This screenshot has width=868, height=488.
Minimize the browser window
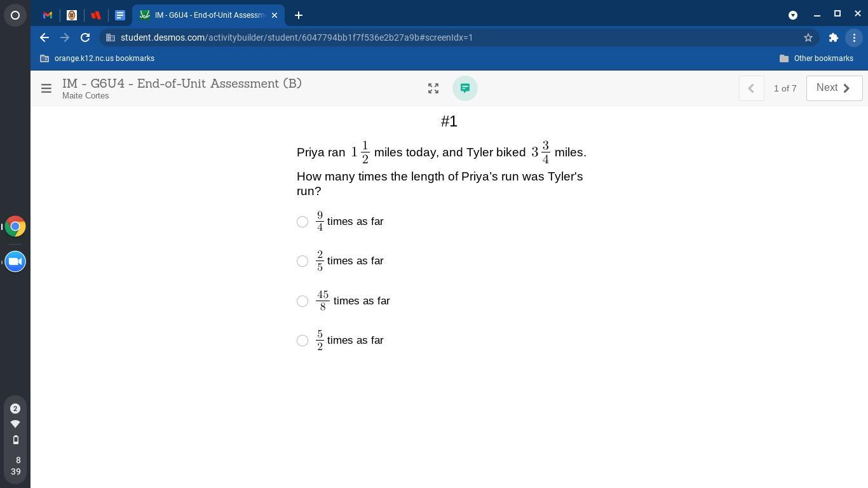[x=817, y=14]
